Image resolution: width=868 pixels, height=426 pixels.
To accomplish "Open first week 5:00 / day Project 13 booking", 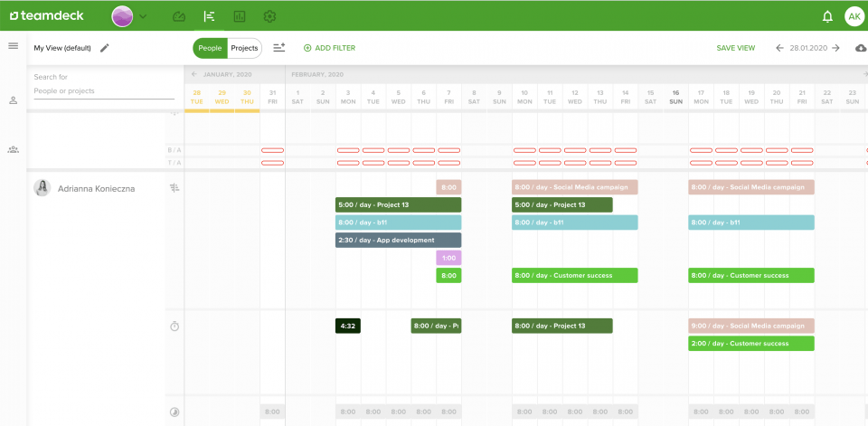I will tap(398, 205).
